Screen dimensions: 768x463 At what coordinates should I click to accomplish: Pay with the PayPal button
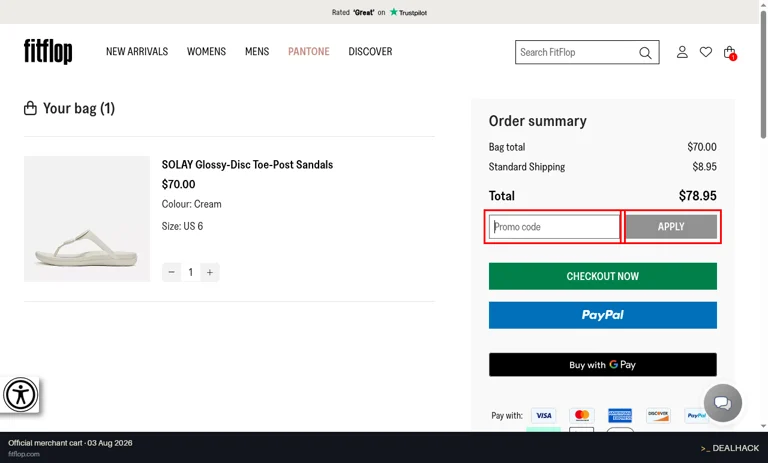[602, 315]
